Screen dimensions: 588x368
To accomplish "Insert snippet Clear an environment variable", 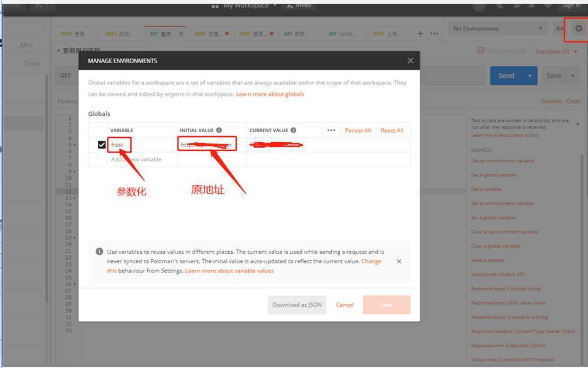I will pyautogui.click(x=505, y=232).
